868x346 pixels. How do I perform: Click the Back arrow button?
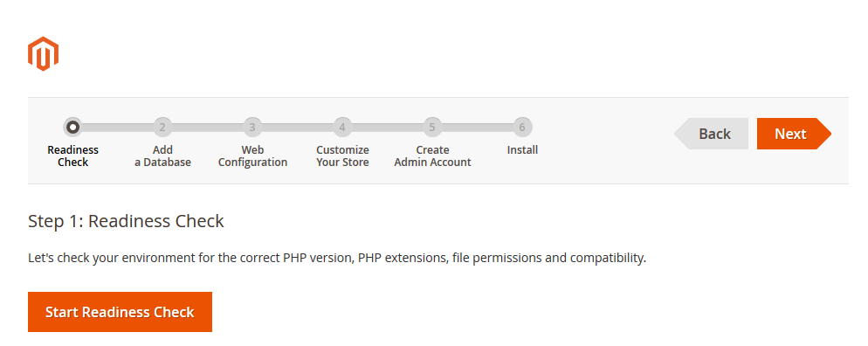[x=712, y=134]
